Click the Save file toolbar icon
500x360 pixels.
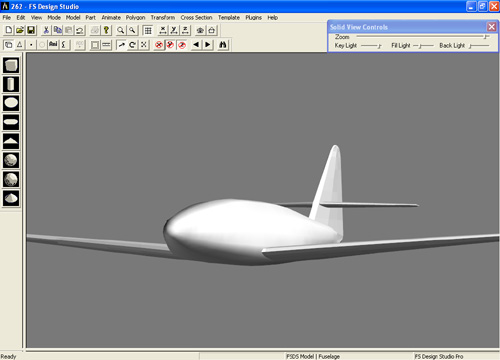[31, 30]
